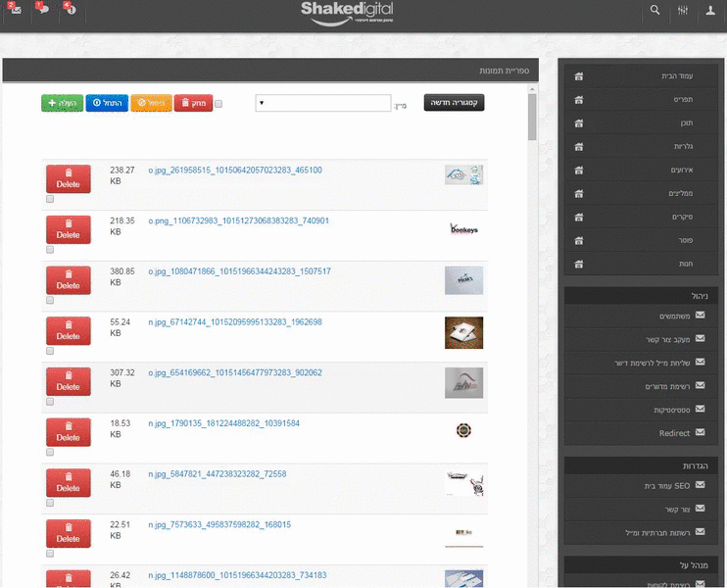The image size is (727, 588).
Task: Click the envelope icon beside מעקב צור קשר
Action: tap(701, 338)
